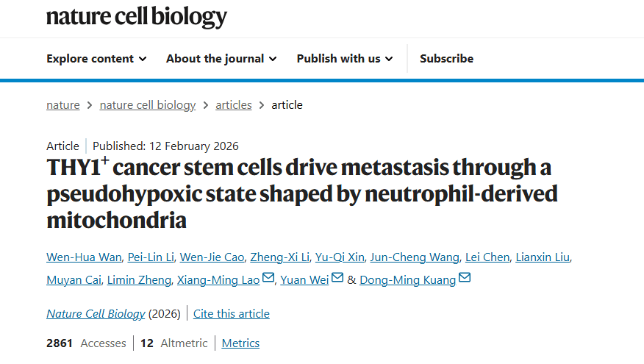Screen dimensions: 644x364
Task: Click the Subscribe menu item
Action: click(446, 59)
